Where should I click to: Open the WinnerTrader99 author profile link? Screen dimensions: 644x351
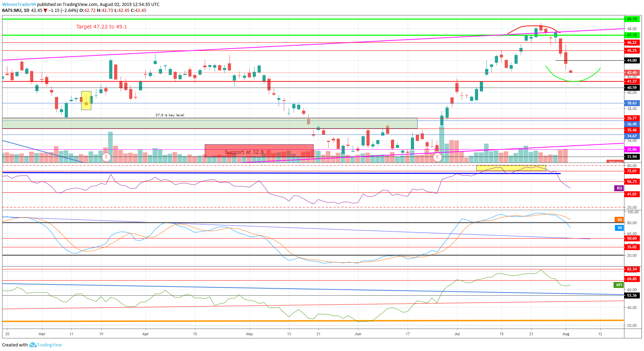click(x=19, y=5)
